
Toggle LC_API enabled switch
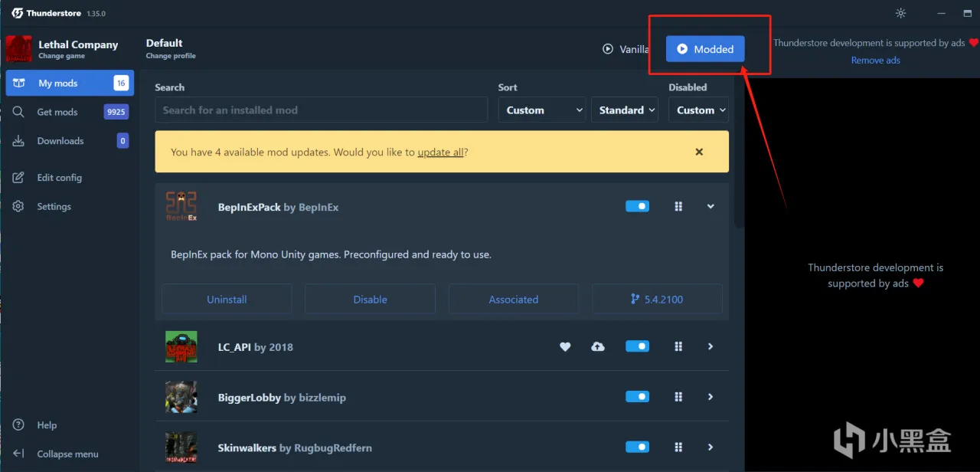click(637, 346)
